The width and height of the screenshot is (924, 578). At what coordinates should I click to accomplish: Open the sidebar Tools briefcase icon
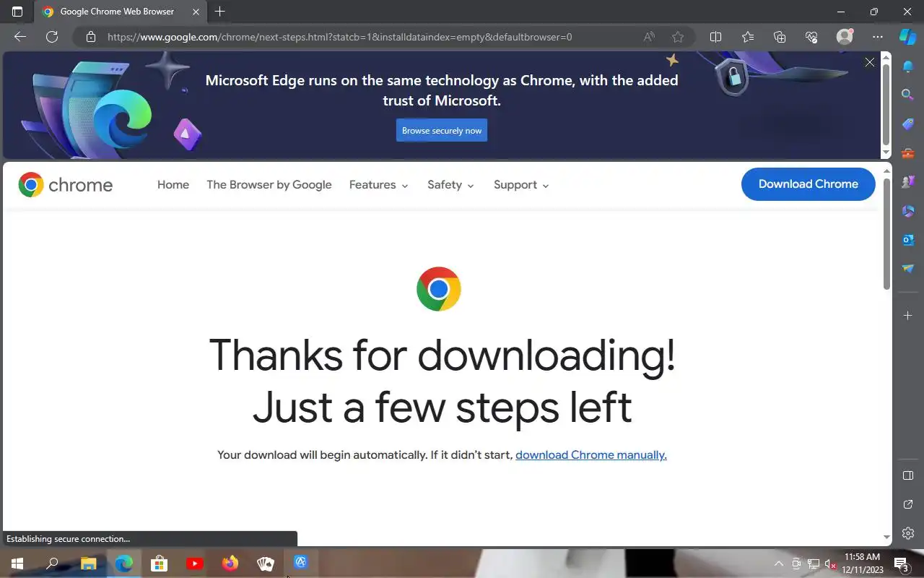click(908, 153)
